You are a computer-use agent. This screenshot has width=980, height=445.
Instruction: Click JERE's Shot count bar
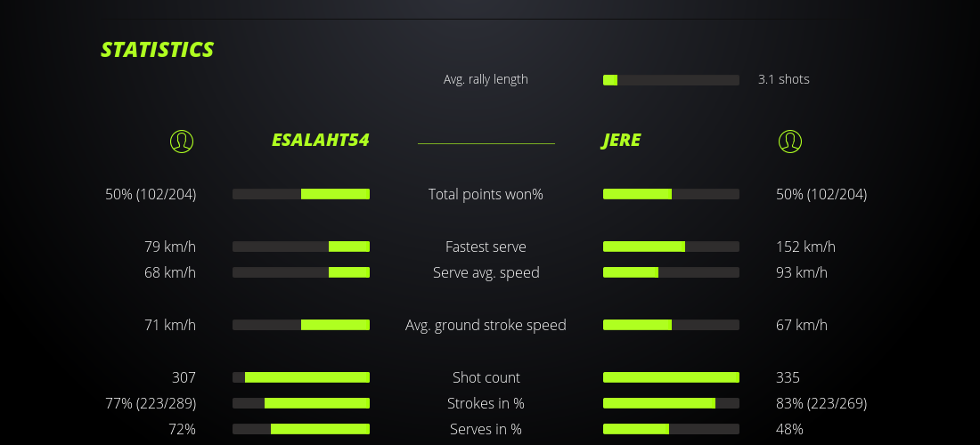671,377
